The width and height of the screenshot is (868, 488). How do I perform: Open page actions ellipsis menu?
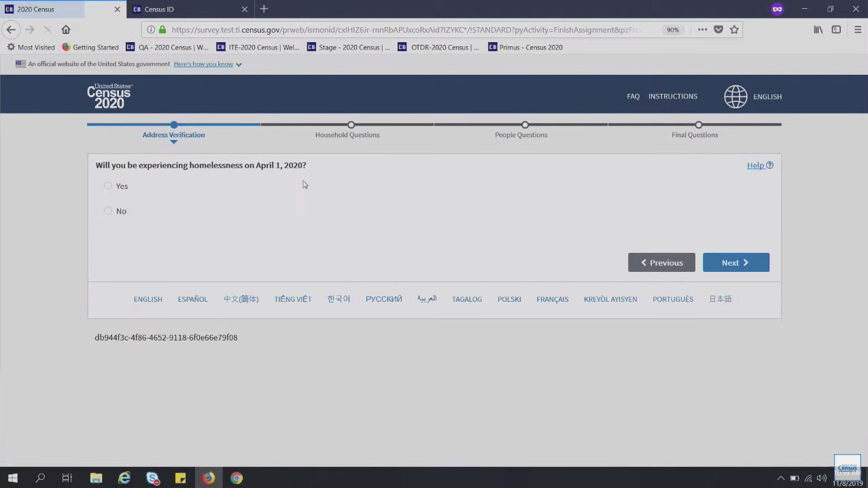tap(702, 30)
